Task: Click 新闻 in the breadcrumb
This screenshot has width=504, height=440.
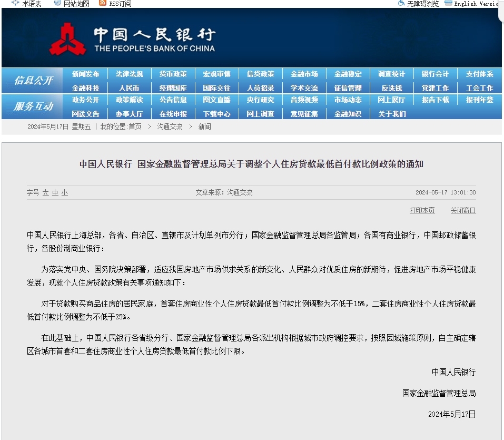Action: pos(204,126)
